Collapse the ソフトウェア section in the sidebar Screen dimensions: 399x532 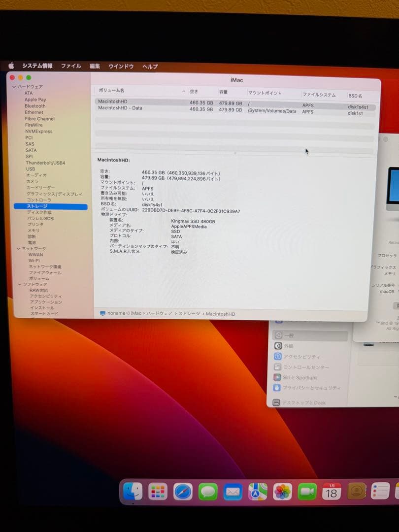point(19,284)
